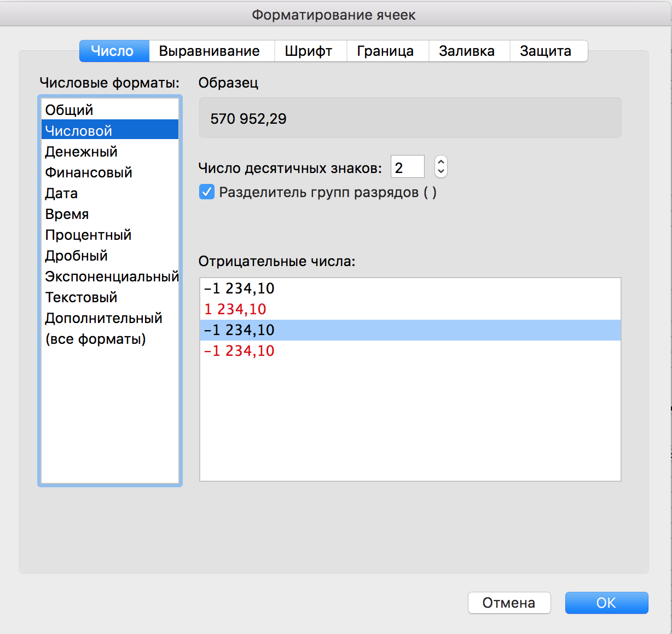
Task: Click the decimal places stepper arrows
Action: 441,166
